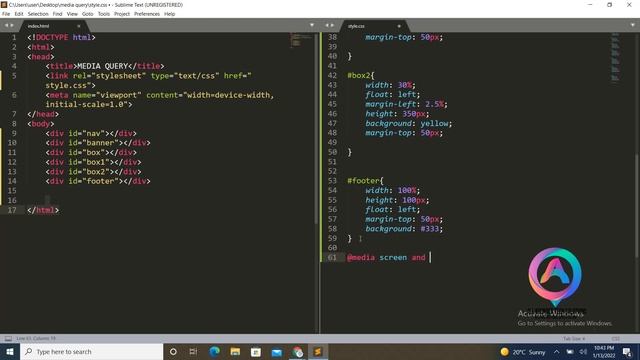This screenshot has height=360, width=640.
Task: Open the Selection menu
Action: pyautogui.click(x=38, y=14)
